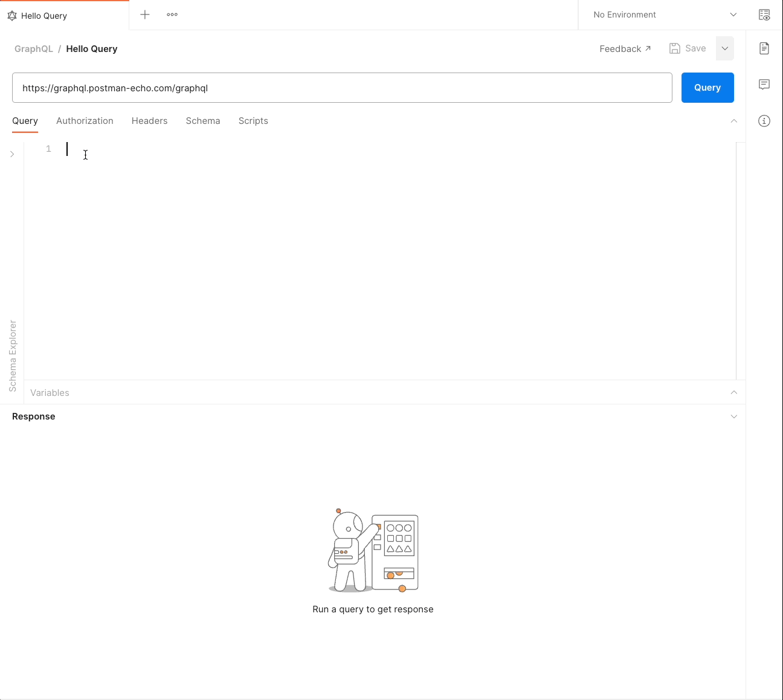Click the GraphQL icon on the Hello Query tab

(x=12, y=16)
